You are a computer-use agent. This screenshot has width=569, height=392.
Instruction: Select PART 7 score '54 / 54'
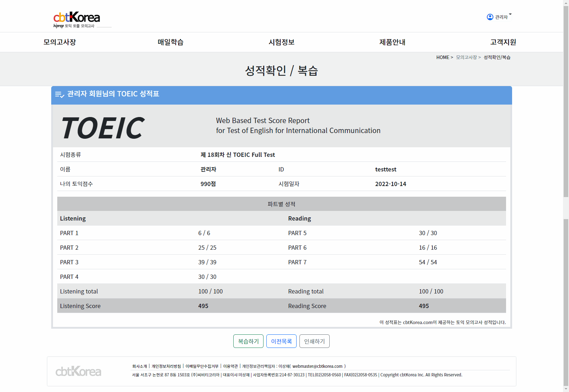coord(428,262)
